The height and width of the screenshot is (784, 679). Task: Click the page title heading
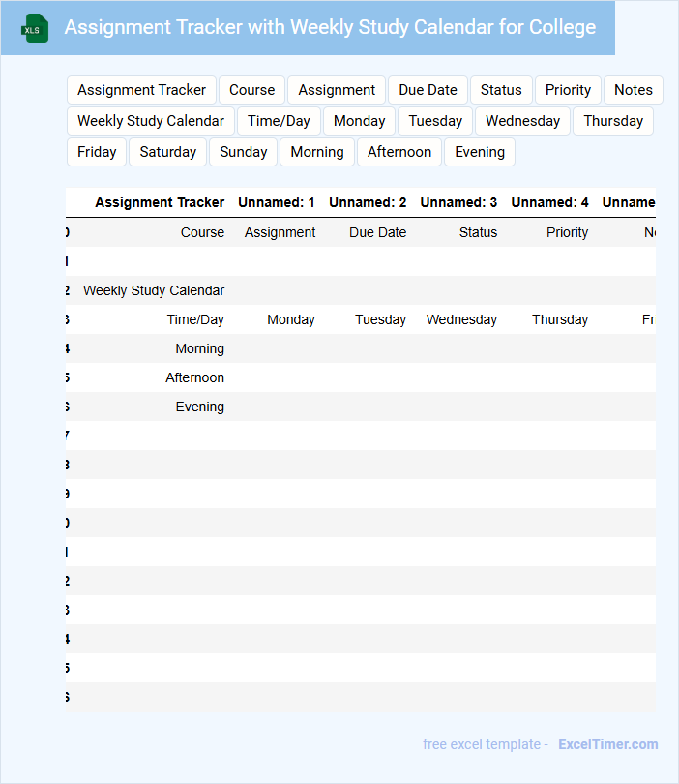(330, 27)
